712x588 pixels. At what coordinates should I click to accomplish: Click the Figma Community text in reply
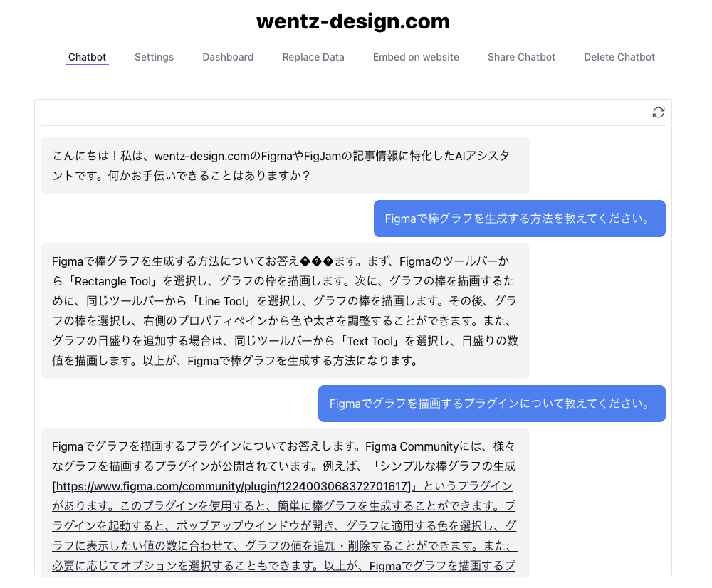coord(412,447)
